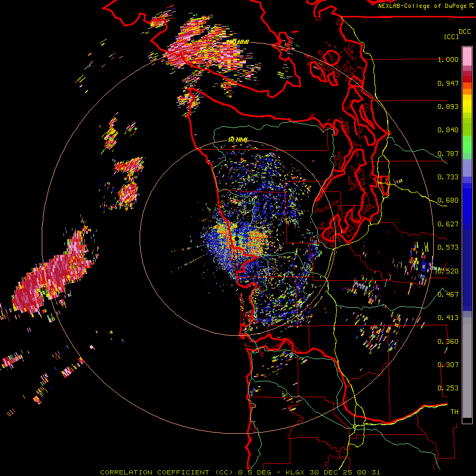This screenshot has height=476, width=476.
Task: Click the 0.787 legend label
Action: [448, 153]
